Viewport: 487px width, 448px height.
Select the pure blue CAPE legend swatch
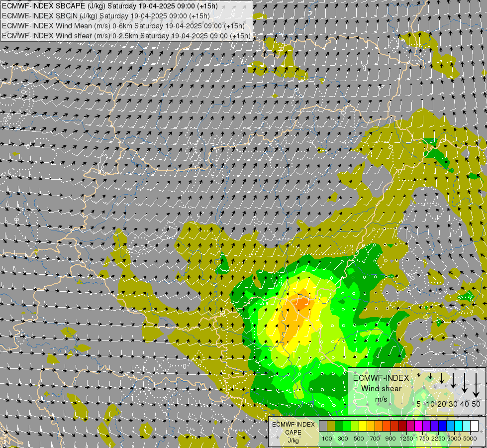[443, 426]
